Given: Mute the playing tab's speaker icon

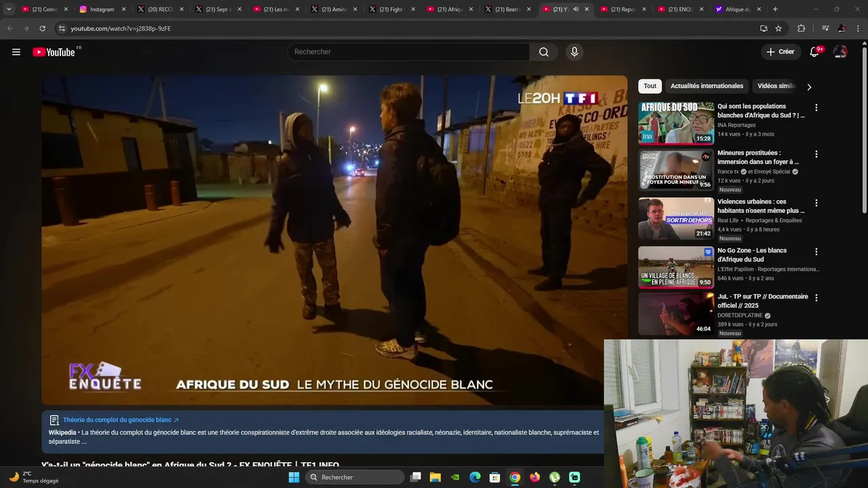Looking at the screenshot, I should point(576,9).
